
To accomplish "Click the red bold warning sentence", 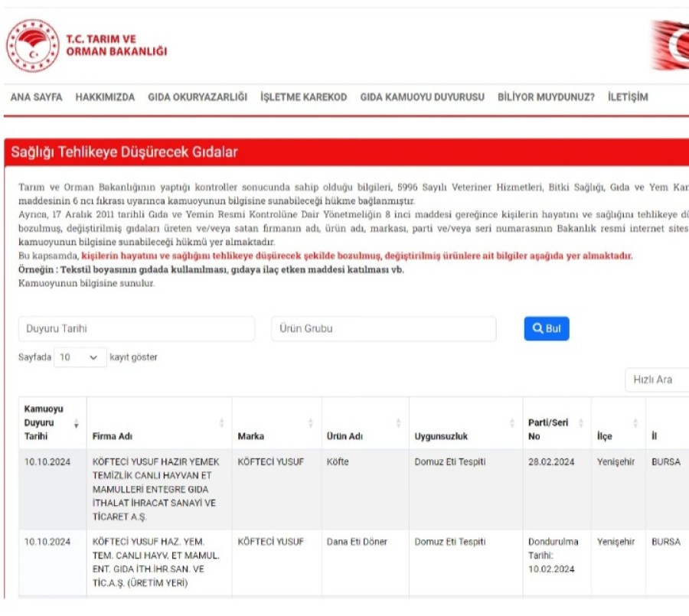I will (x=357, y=256).
